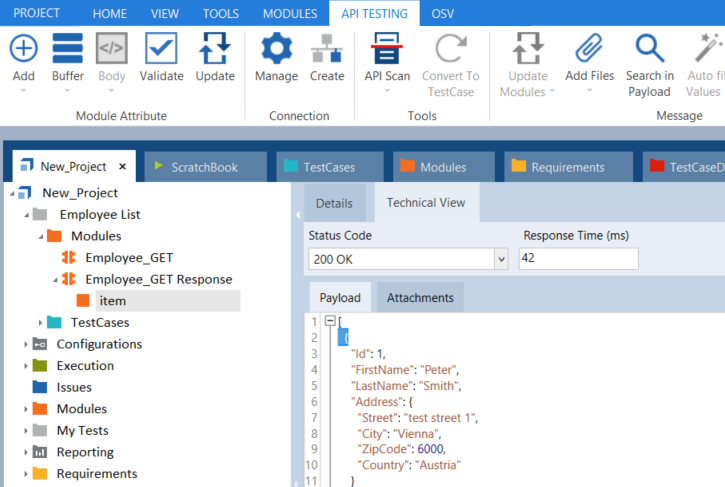This screenshot has width=725, height=487.
Task: Expand the TestCases tree node
Action: coord(41,323)
